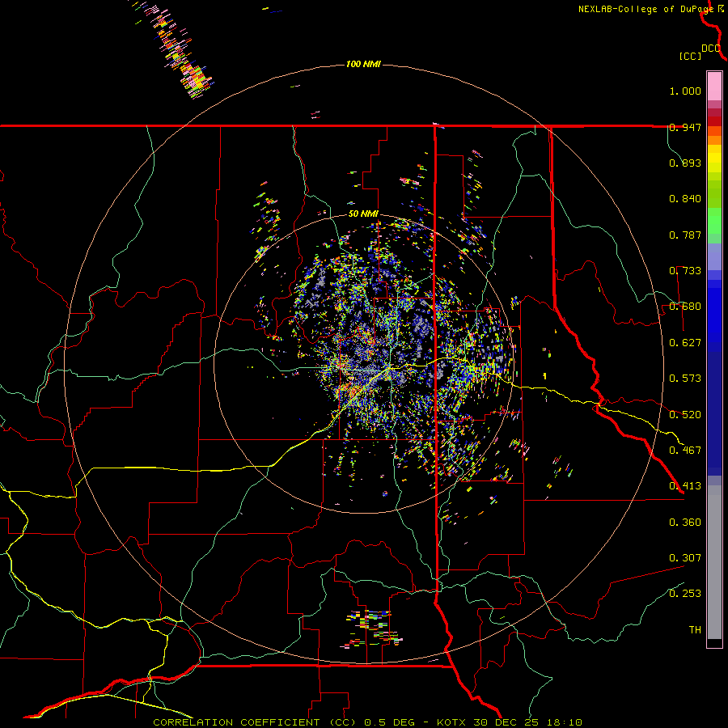
Task: Click the 30 DEC 25 date text
Action: pyautogui.click(x=506, y=722)
